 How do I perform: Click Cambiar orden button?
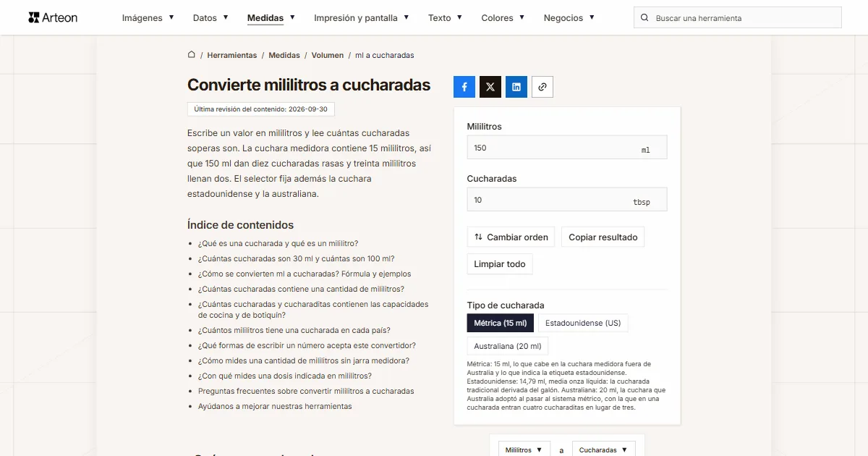click(x=511, y=237)
